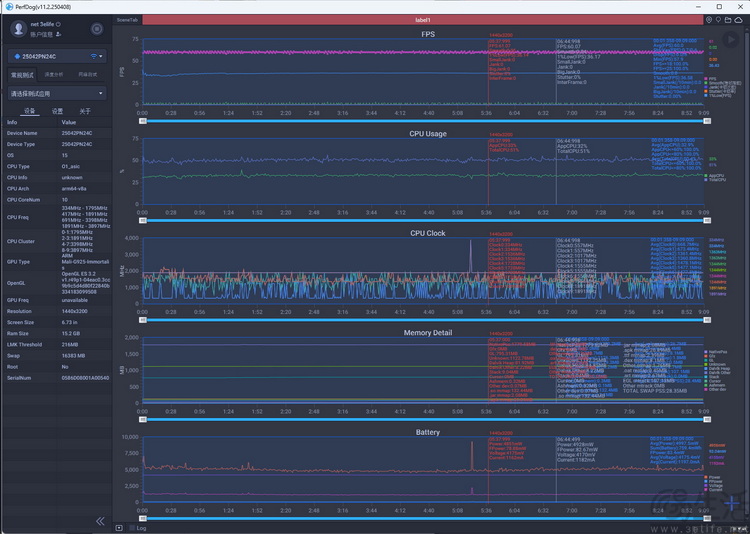Click the CPU Arch value arm64-v8a
This screenshot has height=534, width=750.
(72, 189)
